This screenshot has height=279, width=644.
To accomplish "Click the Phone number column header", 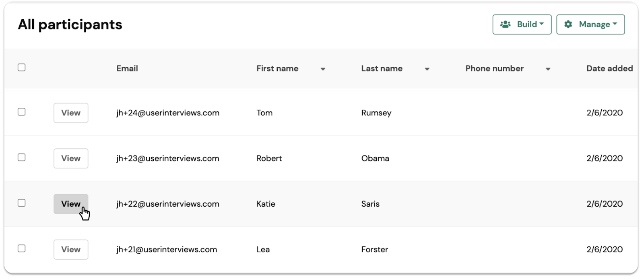I will pyautogui.click(x=495, y=68).
